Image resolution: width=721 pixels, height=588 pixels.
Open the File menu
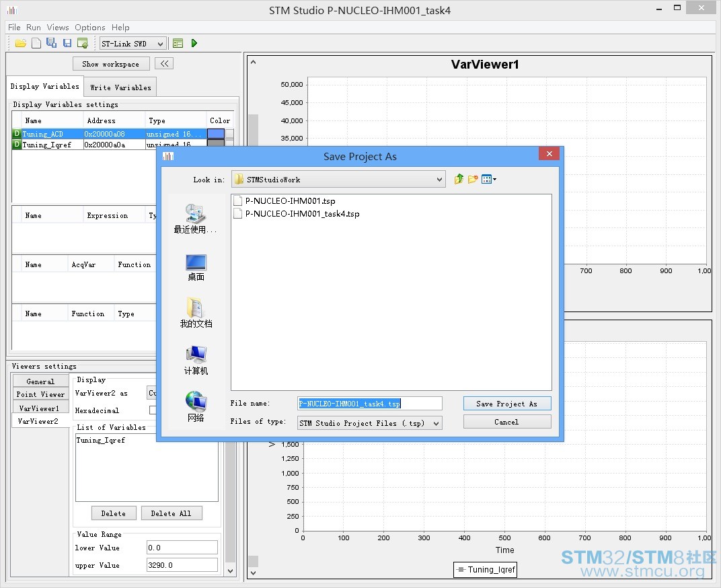14,27
